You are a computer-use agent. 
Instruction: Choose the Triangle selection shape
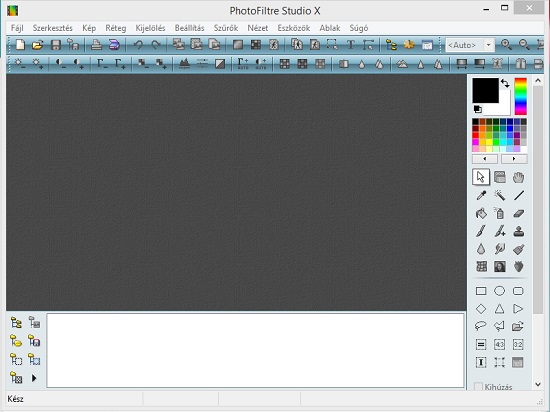499,309
